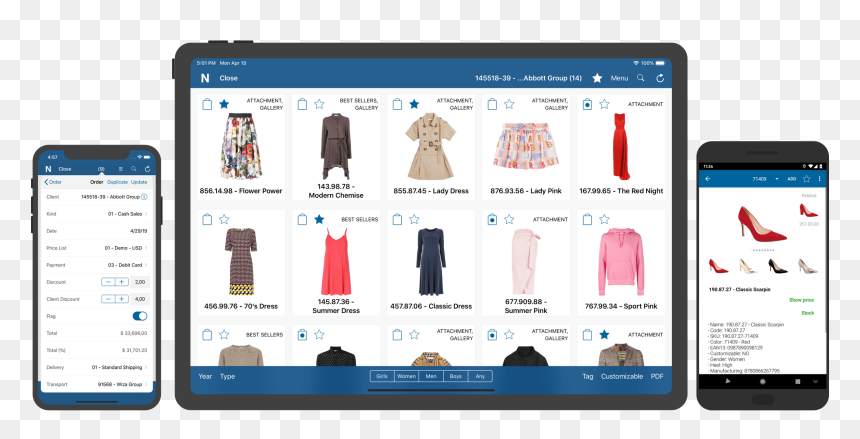Go back using the Android arrow
Viewport: 860px width, 439px height.
tap(708, 179)
